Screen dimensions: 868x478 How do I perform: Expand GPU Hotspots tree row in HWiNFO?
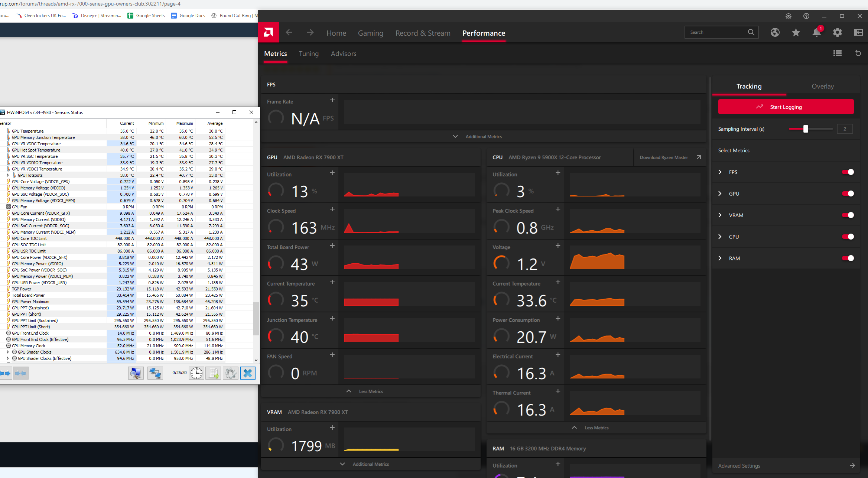(x=8, y=175)
